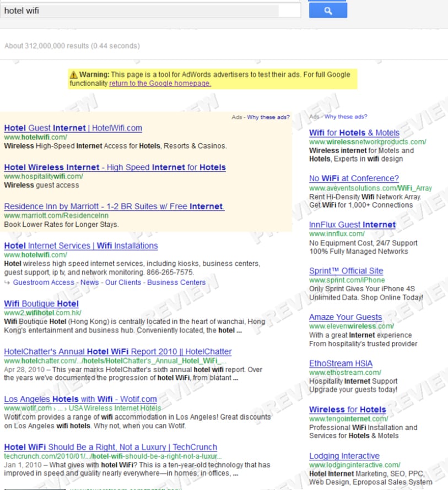448x490 pixels.
Task: Open the Wifi Boutique Hotel result
Action: tap(41, 303)
